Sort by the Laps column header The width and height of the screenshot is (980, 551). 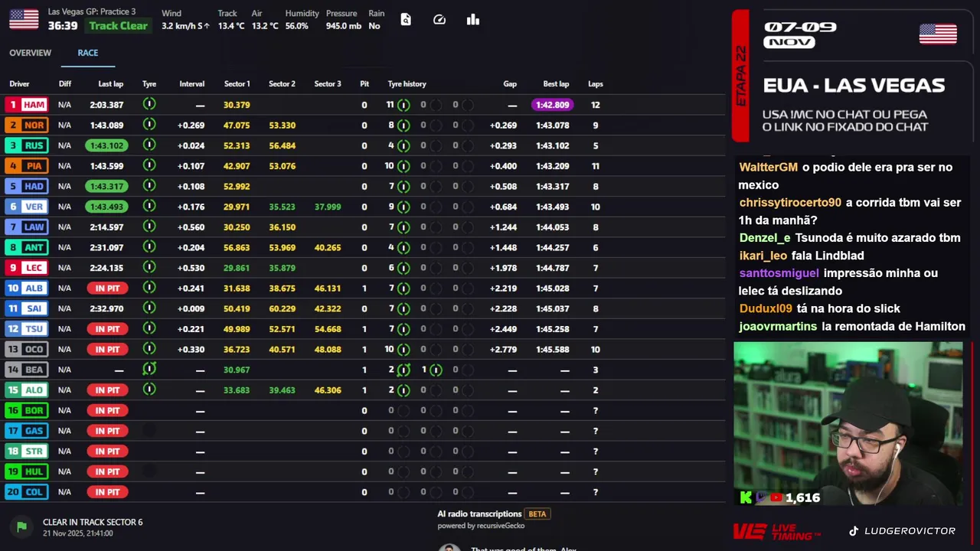[596, 84]
